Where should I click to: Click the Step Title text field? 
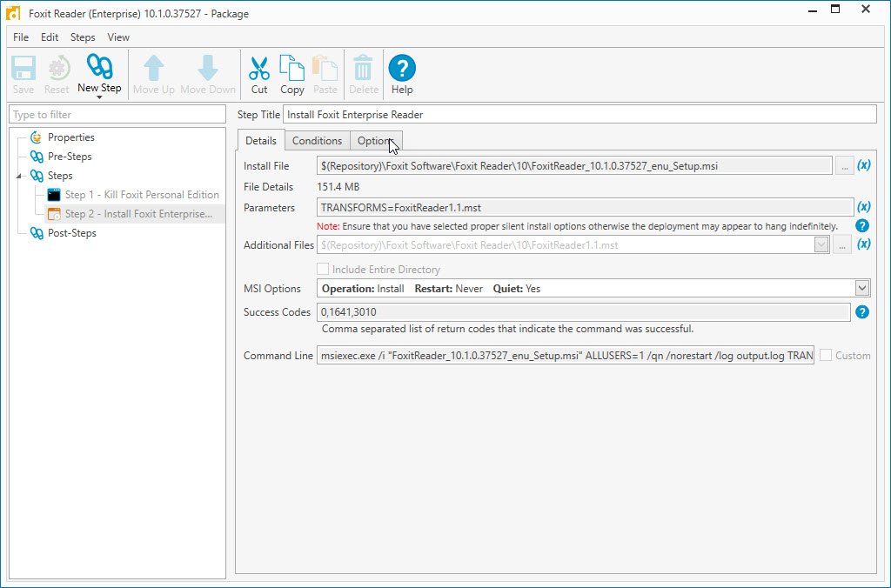click(x=579, y=114)
